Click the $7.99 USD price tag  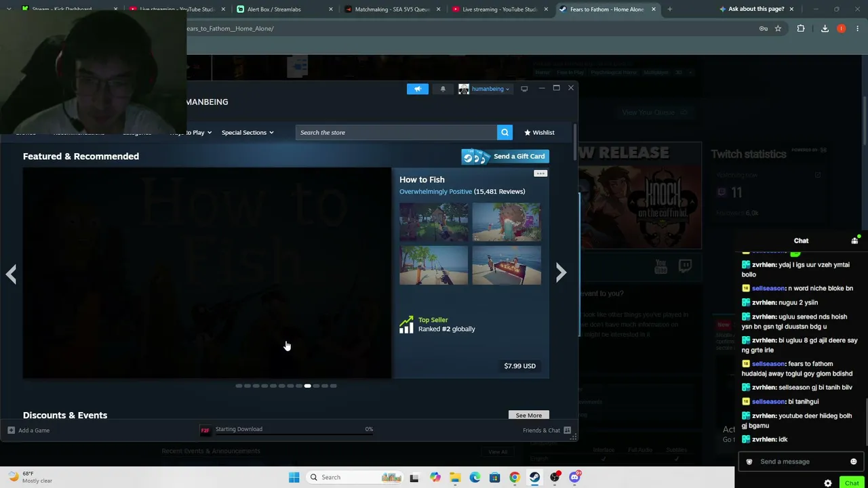pos(519,366)
